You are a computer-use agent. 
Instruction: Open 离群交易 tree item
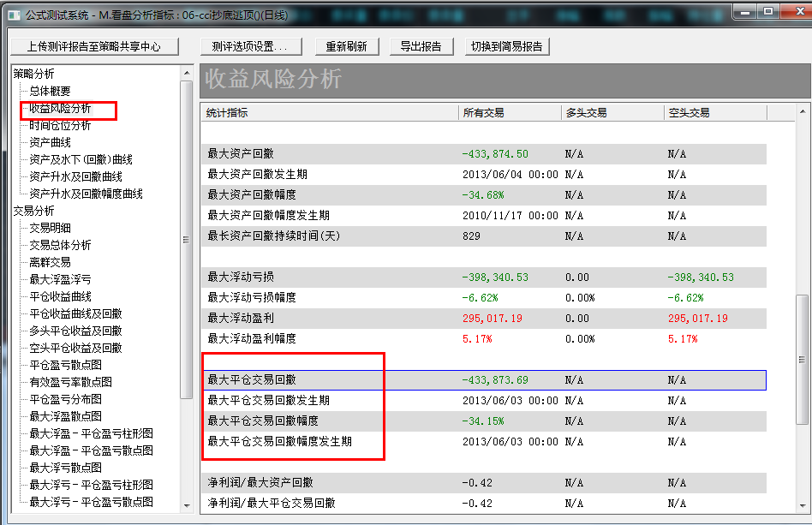pos(50,262)
